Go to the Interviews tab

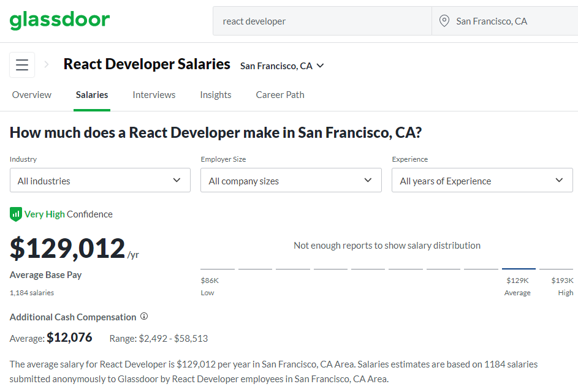[154, 95]
